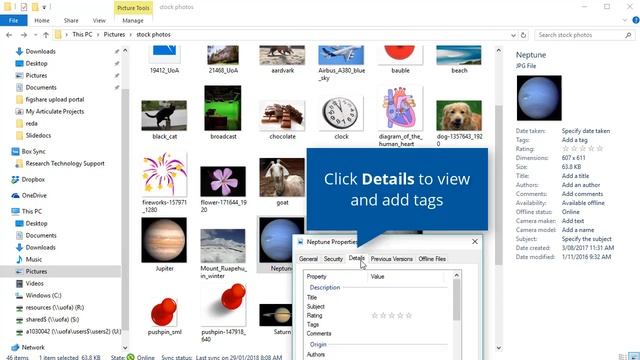Click This PC in address breadcrumb
The image size is (640, 360).
click(82, 35)
